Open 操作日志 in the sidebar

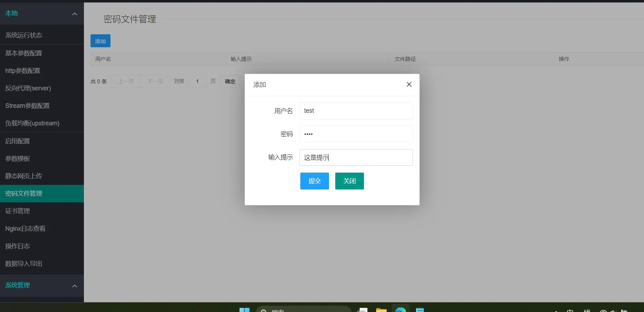[x=42, y=246]
